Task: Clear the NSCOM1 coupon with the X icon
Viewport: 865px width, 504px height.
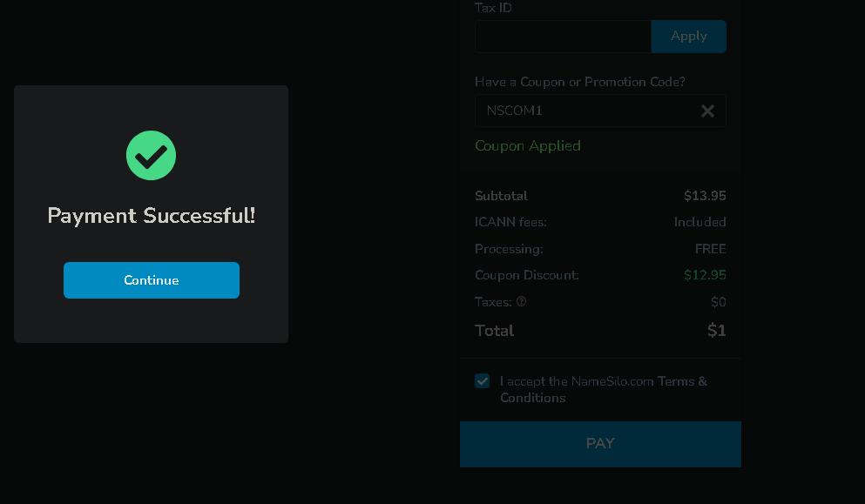Action: 707,111
